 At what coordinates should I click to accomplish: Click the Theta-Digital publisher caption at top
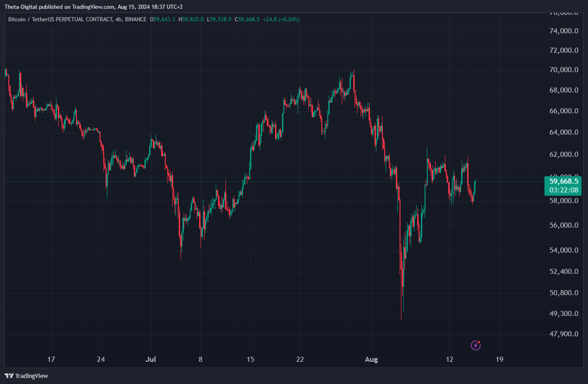(94, 7)
